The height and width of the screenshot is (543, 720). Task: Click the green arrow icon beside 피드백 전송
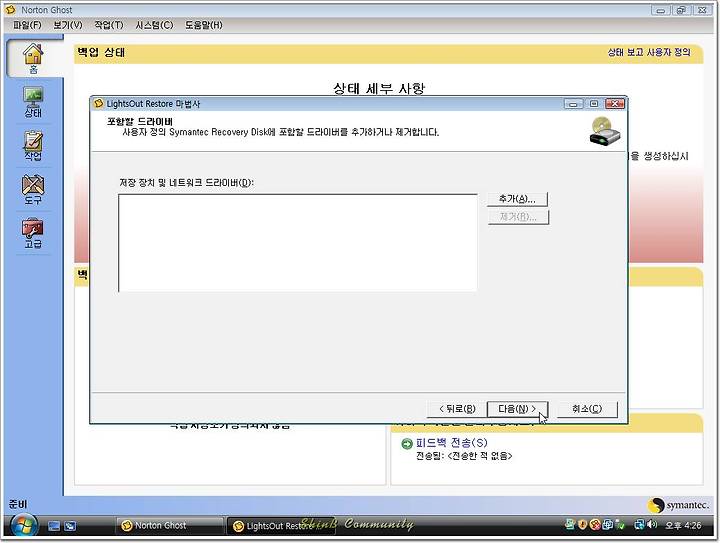click(x=406, y=443)
